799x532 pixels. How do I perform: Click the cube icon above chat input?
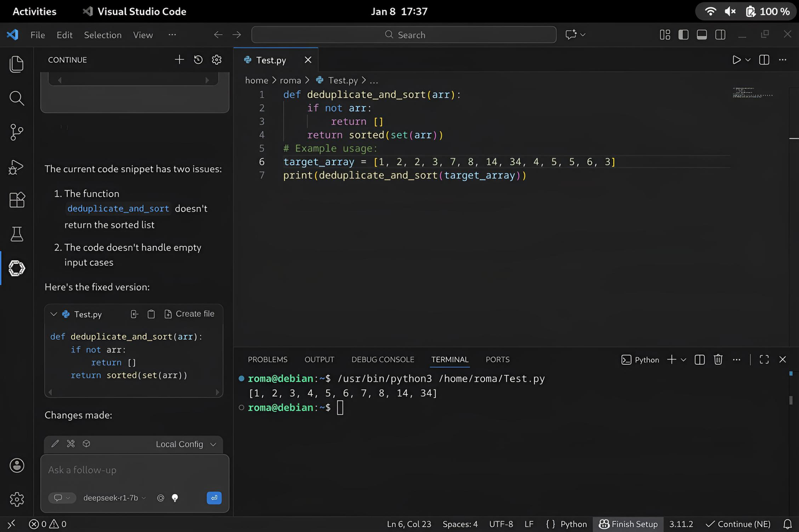[x=87, y=444]
